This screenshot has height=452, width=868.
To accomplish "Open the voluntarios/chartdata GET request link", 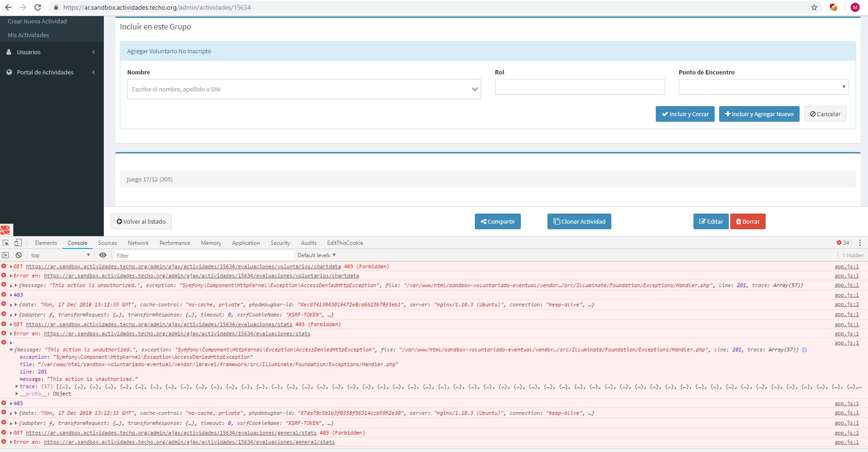I will coord(183,266).
